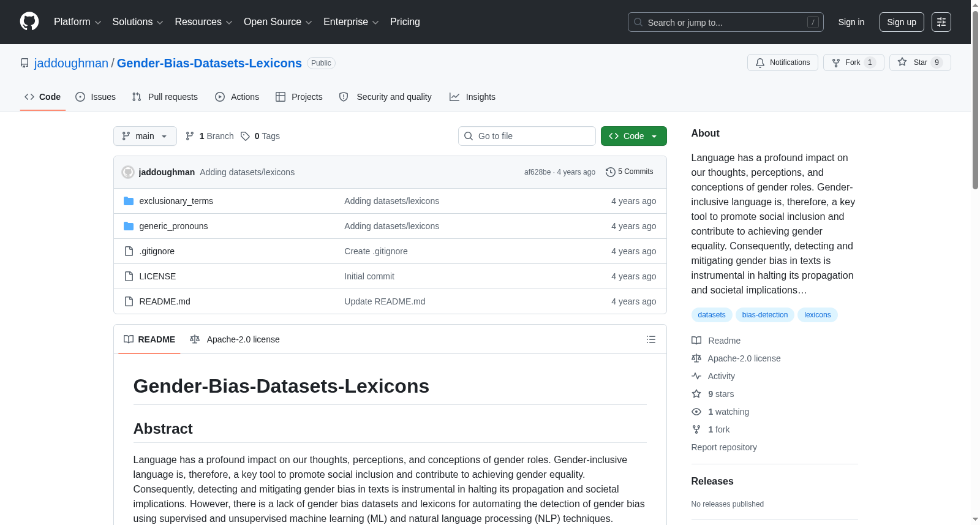Open commit af628be
980x525 pixels.
[537, 172]
